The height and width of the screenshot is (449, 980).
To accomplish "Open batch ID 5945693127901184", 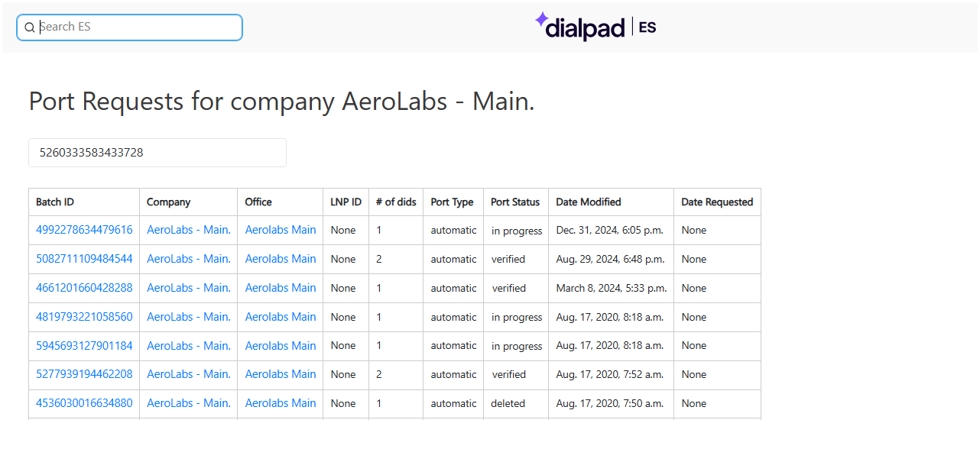I will tap(84, 345).
